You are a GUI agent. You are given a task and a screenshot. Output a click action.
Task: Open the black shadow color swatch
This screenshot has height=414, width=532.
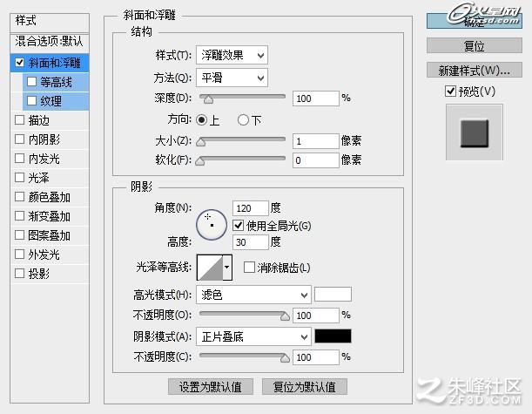(333, 336)
